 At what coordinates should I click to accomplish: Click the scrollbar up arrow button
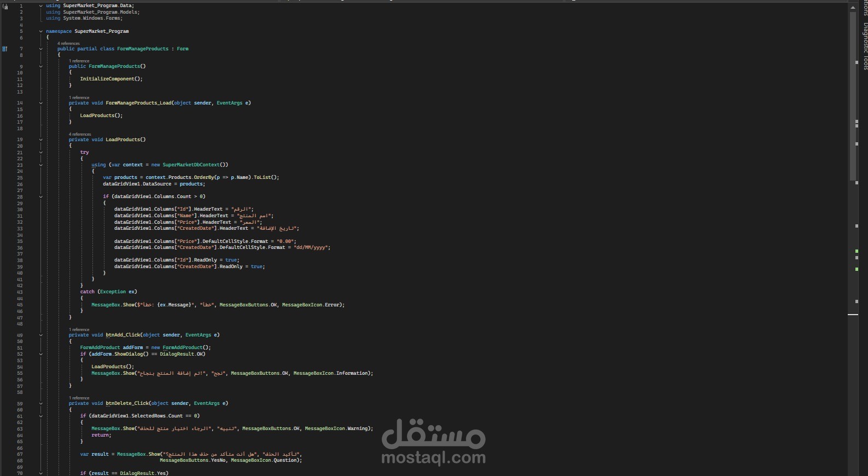pyautogui.click(x=853, y=7)
